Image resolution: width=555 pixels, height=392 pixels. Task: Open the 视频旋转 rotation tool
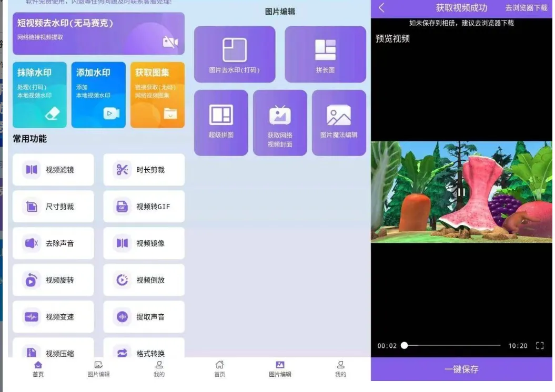click(53, 280)
